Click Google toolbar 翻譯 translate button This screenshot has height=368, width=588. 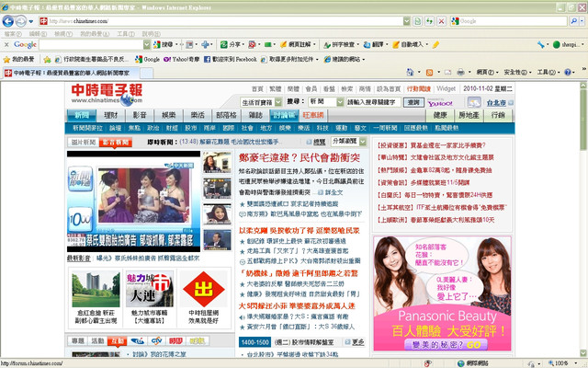(x=376, y=44)
